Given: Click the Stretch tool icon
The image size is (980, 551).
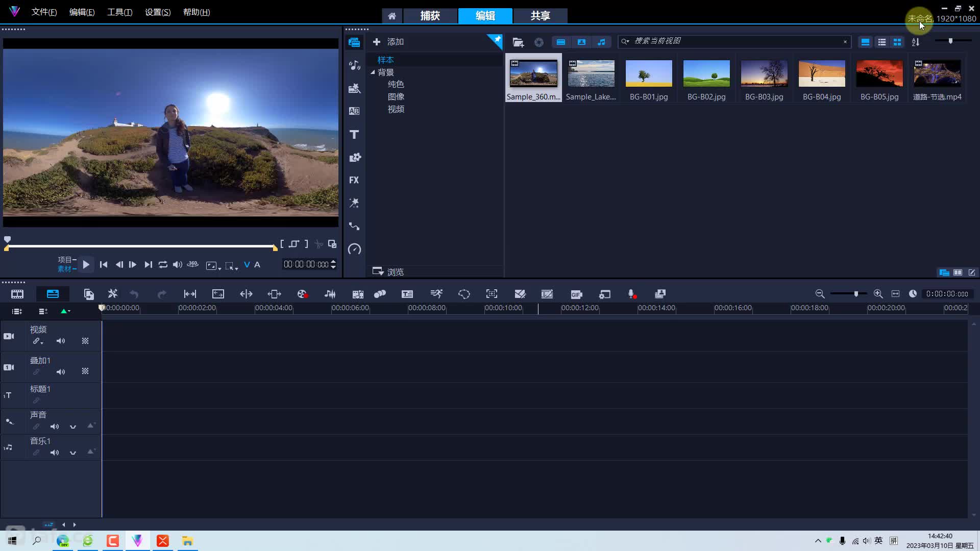Looking at the screenshot, I should pyautogui.click(x=218, y=294).
